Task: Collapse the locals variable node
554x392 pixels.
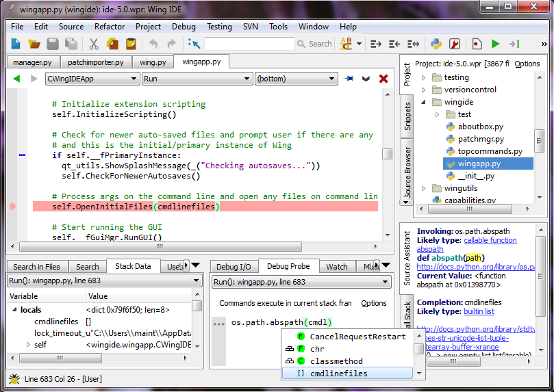Action: click(14, 309)
